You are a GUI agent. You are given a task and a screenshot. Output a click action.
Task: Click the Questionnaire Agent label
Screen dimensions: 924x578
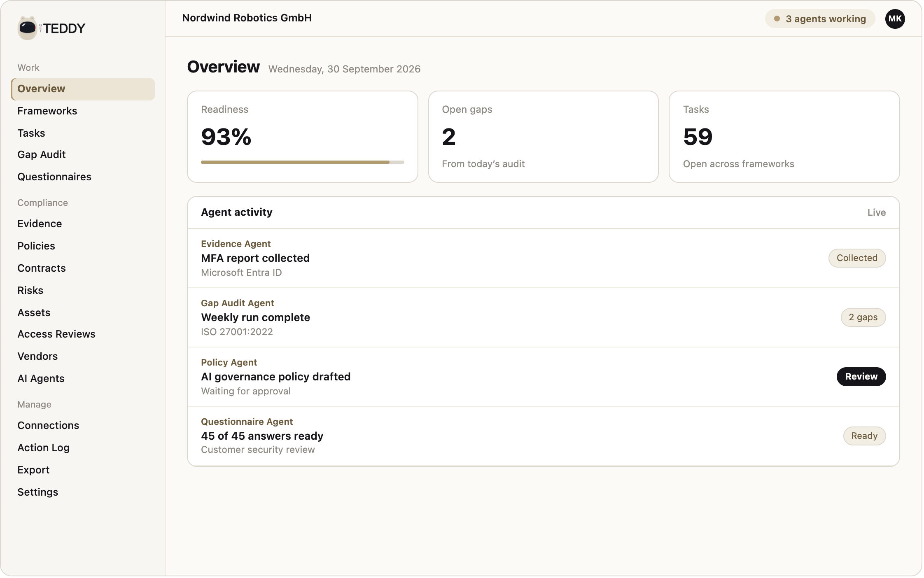click(247, 422)
